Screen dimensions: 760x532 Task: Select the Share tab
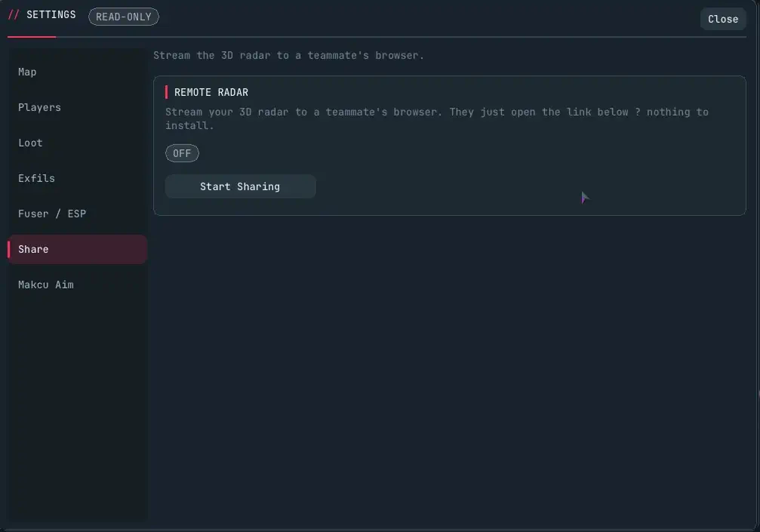click(x=78, y=249)
